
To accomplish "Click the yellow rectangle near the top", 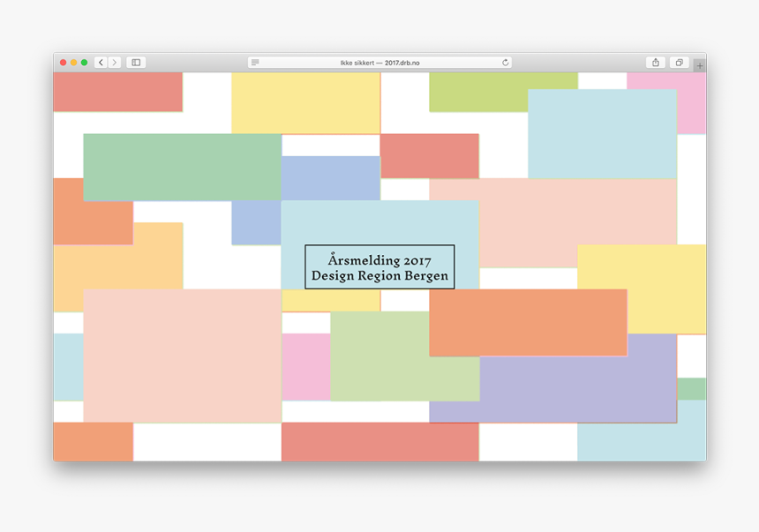I will pyautogui.click(x=304, y=101).
